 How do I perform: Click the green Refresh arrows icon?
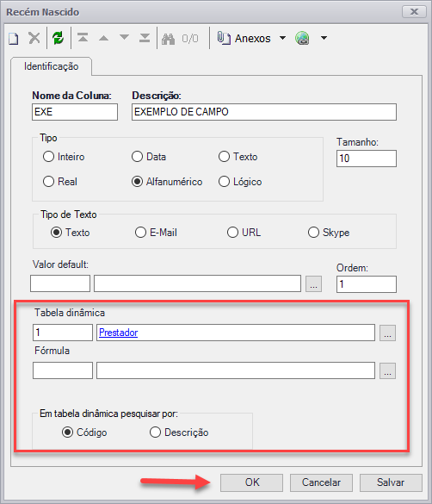coord(59,38)
